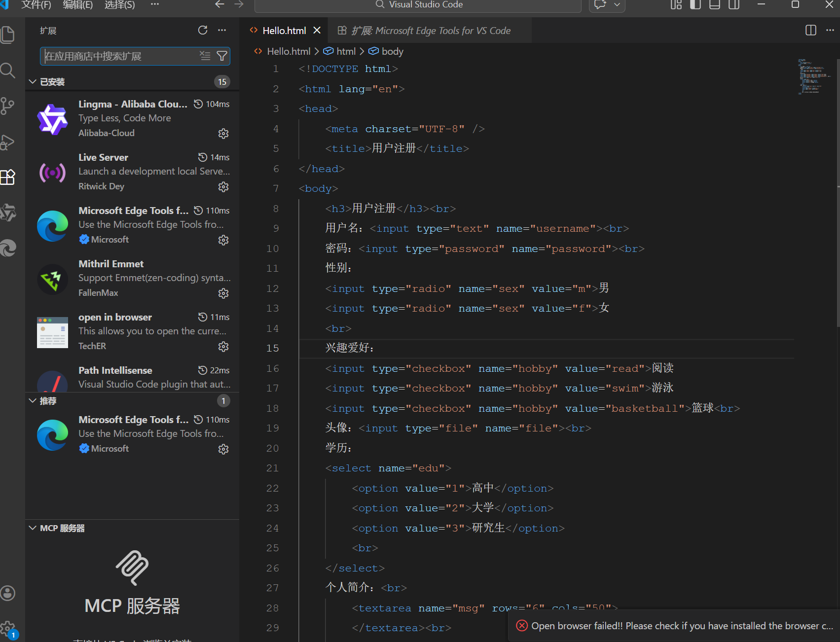Click the installed count badge 15
The image size is (840, 642).
tap(222, 82)
